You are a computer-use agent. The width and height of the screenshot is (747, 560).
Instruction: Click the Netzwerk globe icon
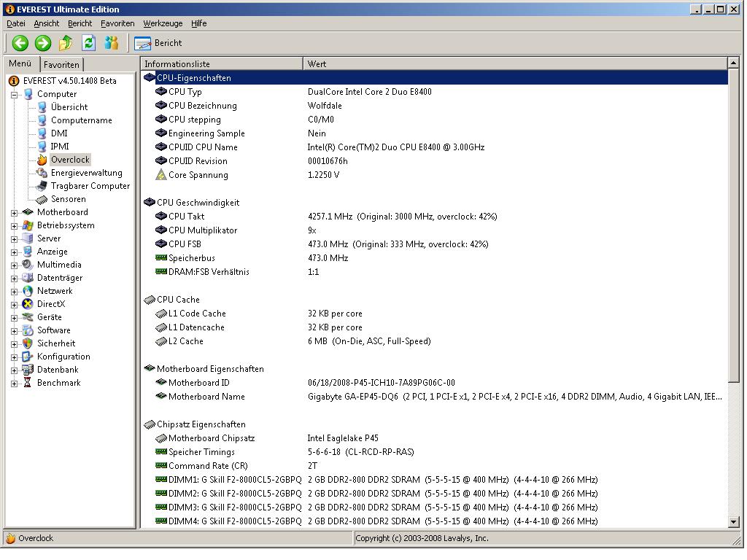pyautogui.click(x=28, y=291)
